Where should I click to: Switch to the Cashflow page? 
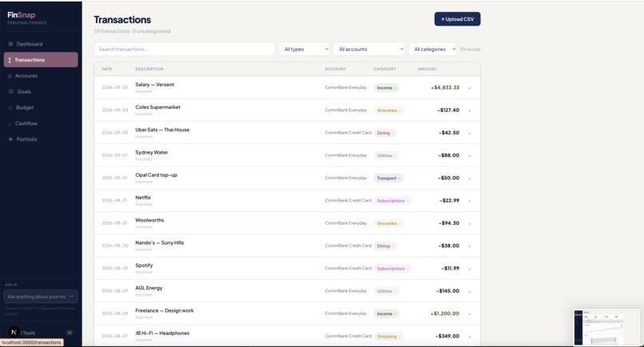41,124
